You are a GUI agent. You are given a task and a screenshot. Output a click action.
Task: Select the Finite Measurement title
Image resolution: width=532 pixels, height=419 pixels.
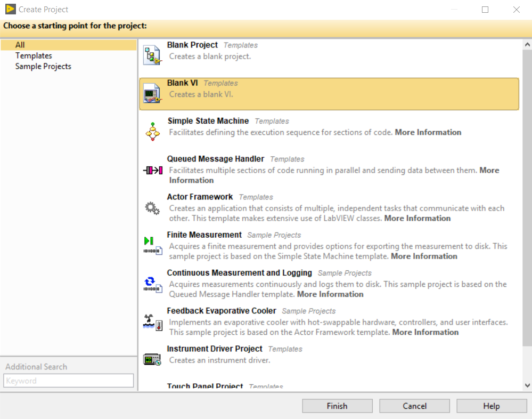204,235
